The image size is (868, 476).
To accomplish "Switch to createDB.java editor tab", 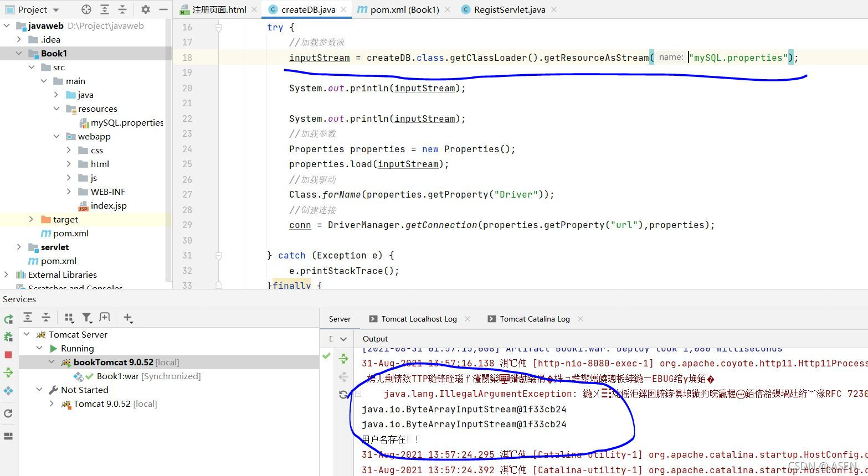I will 308,9.
